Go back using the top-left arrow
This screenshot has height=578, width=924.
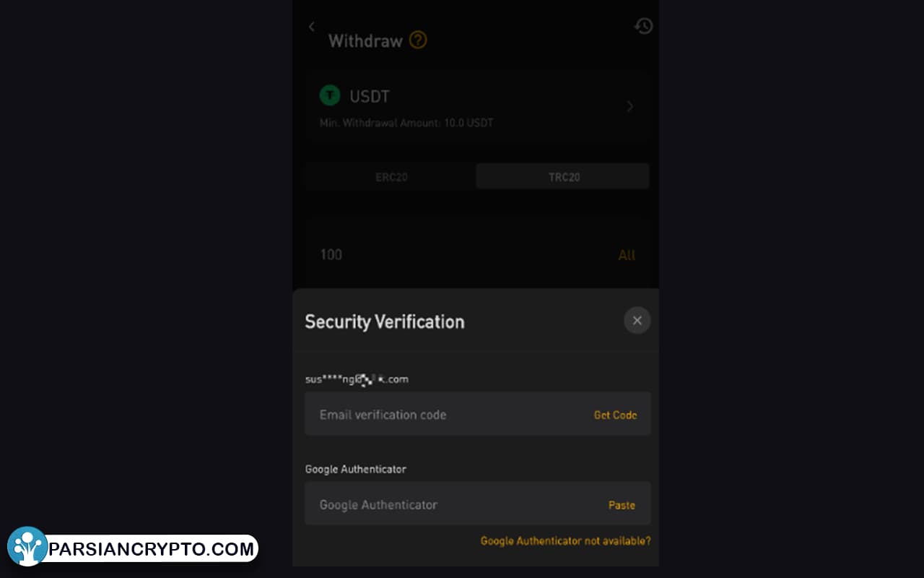pos(312,27)
